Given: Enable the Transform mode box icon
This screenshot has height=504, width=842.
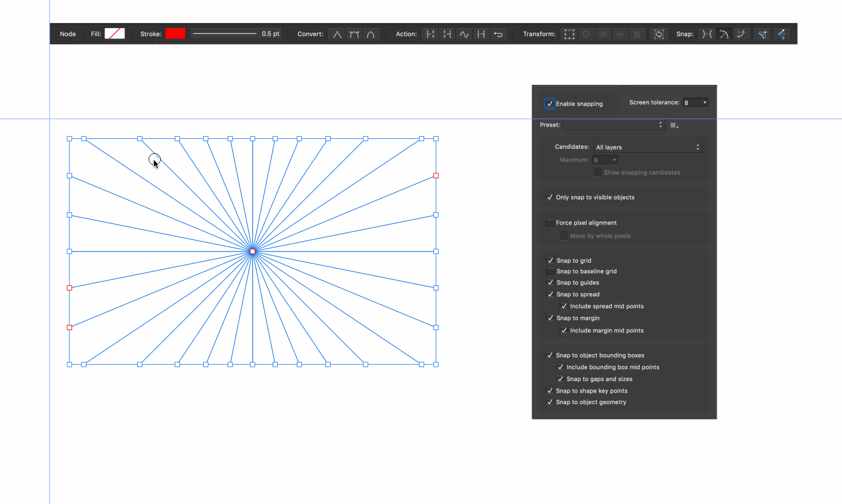Looking at the screenshot, I should pyautogui.click(x=569, y=34).
